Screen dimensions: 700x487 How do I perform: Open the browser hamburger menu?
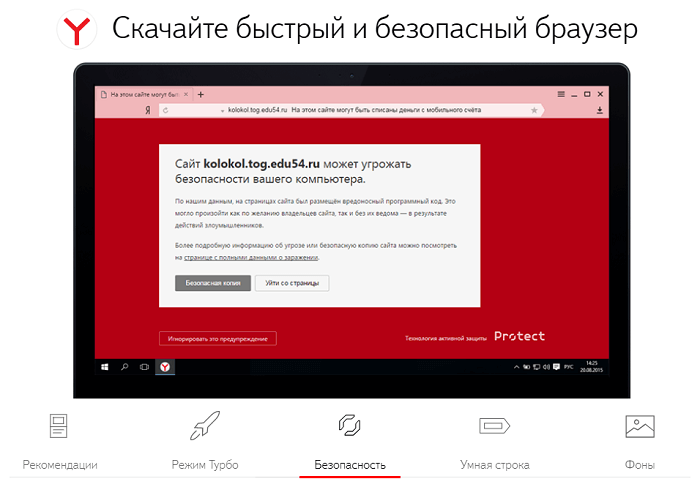(x=561, y=94)
